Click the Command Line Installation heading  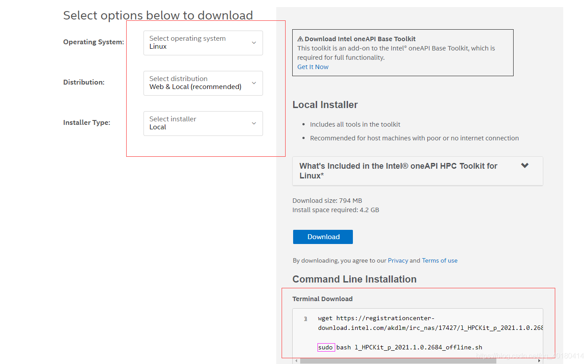point(354,279)
